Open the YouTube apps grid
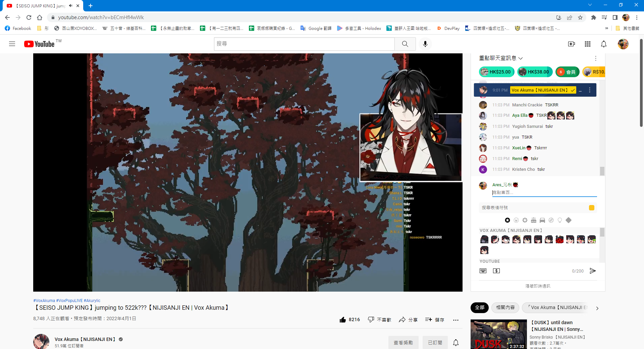Screen dimensions: 644x349 (588, 44)
